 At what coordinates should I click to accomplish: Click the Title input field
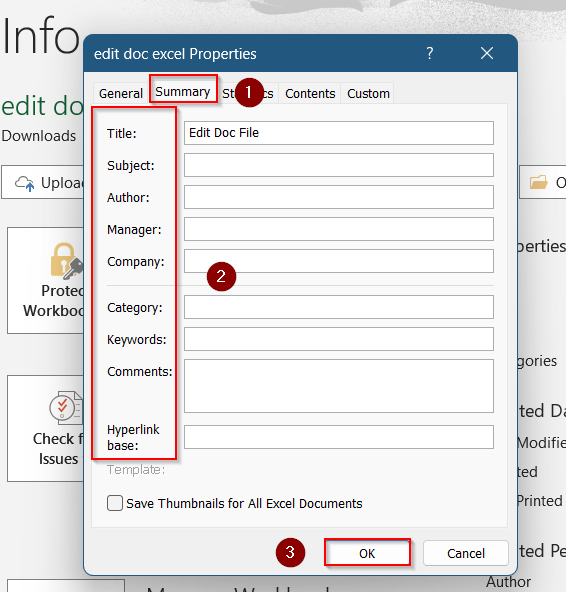pos(339,133)
